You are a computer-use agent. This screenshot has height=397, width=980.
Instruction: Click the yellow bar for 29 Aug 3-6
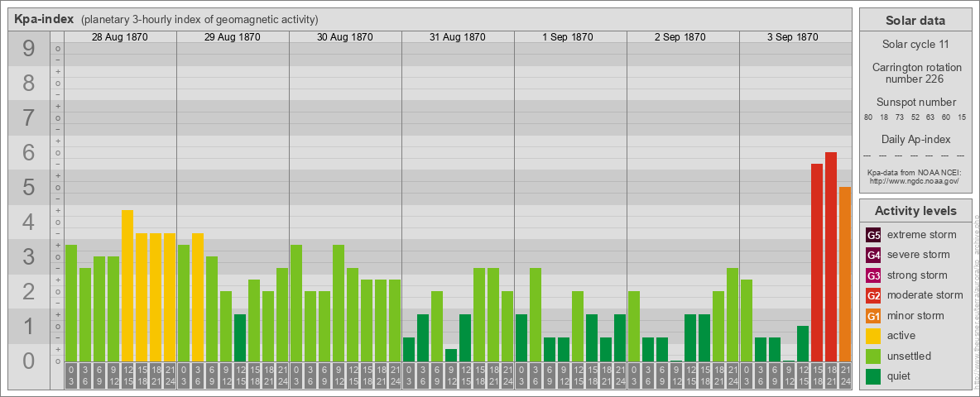(198, 297)
